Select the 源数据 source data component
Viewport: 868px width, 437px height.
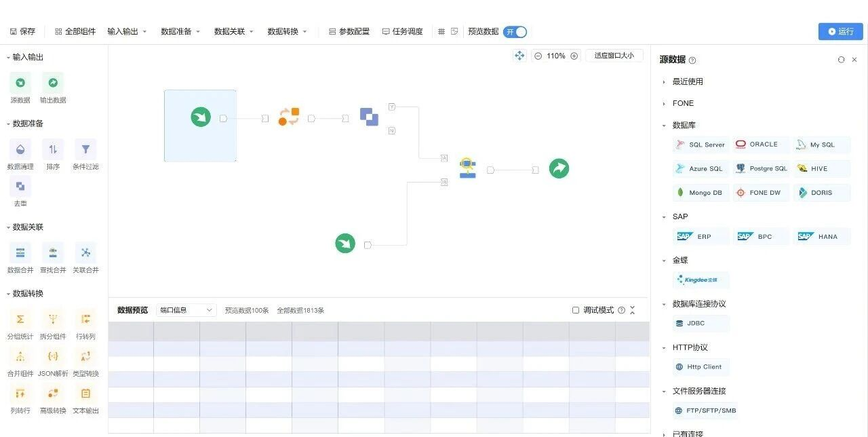click(x=20, y=83)
